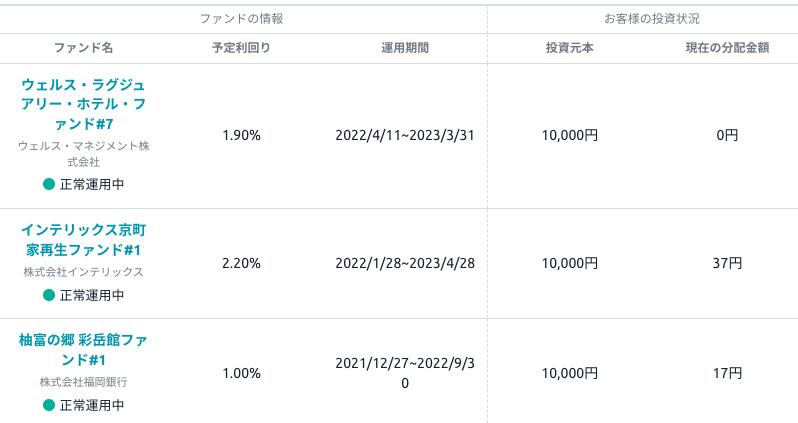The height and width of the screenshot is (423, 798).
Task: Click the 運用期間 column header
Action: click(x=405, y=48)
